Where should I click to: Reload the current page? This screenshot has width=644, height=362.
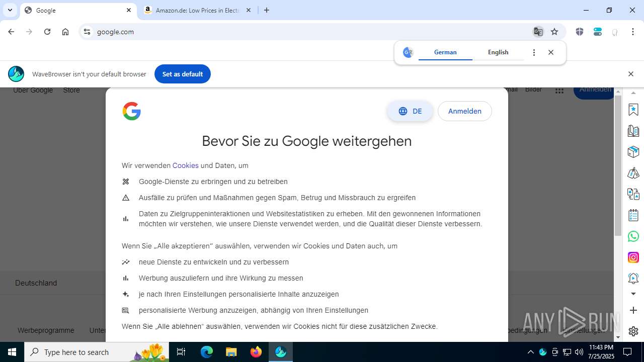(x=47, y=32)
